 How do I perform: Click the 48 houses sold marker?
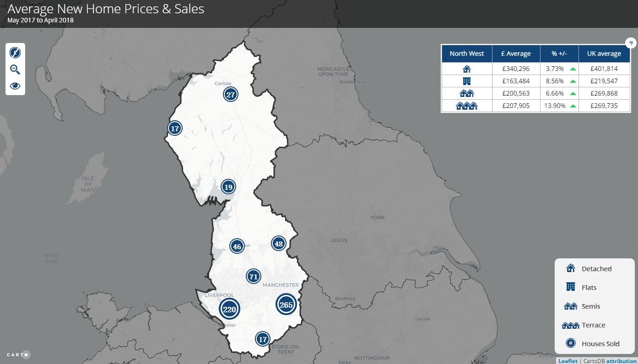pyautogui.click(x=278, y=244)
